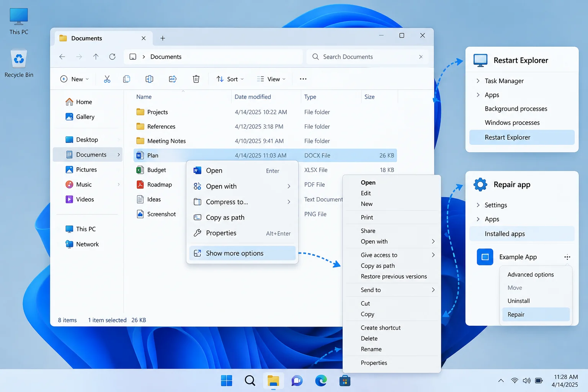Image resolution: width=588 pixels, height=392 pixels.
Task: Select Compress to... in the context menu
Action: 242,202
